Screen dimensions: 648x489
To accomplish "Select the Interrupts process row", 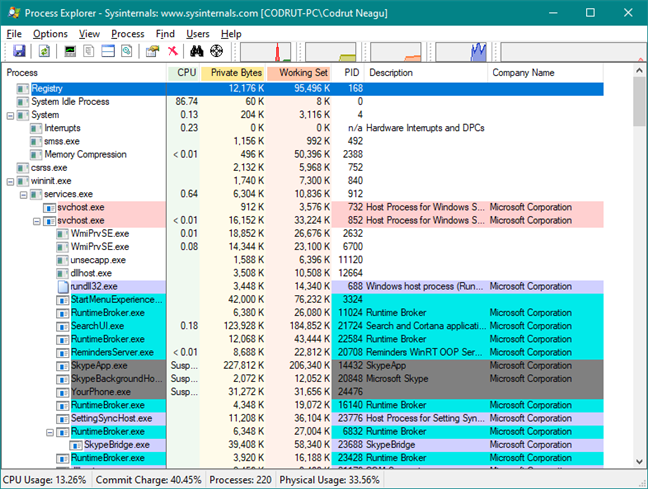I will coord(303,128).
